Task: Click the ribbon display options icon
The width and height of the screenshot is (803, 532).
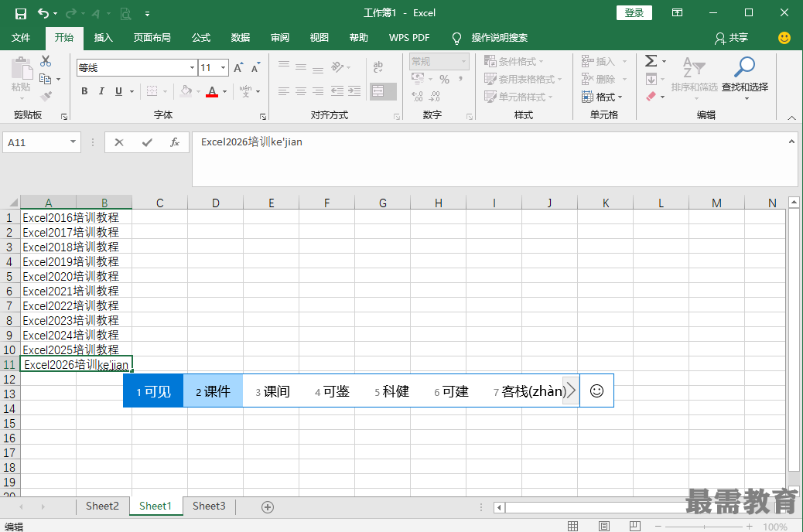Action: tap(677, 13)
